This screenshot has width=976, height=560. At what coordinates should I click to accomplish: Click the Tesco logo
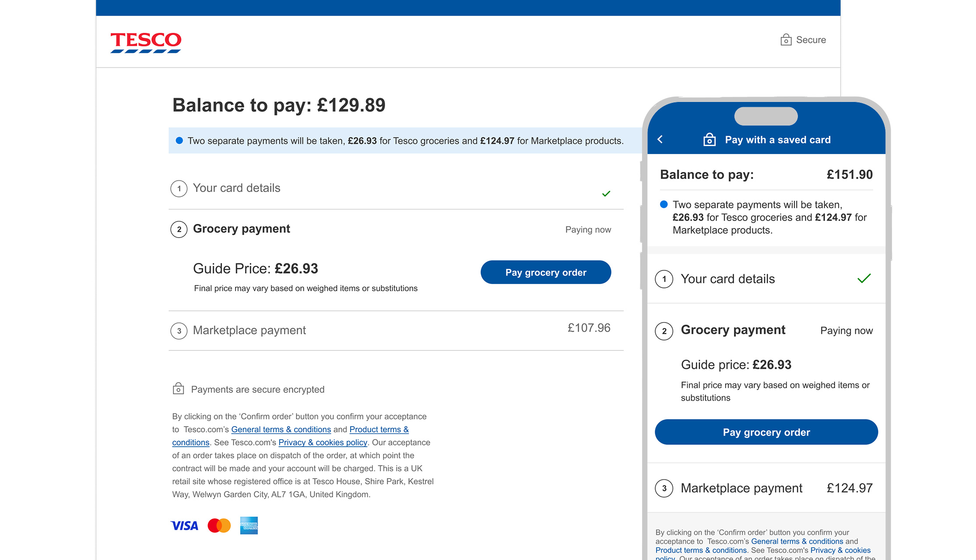pos(146,42)
